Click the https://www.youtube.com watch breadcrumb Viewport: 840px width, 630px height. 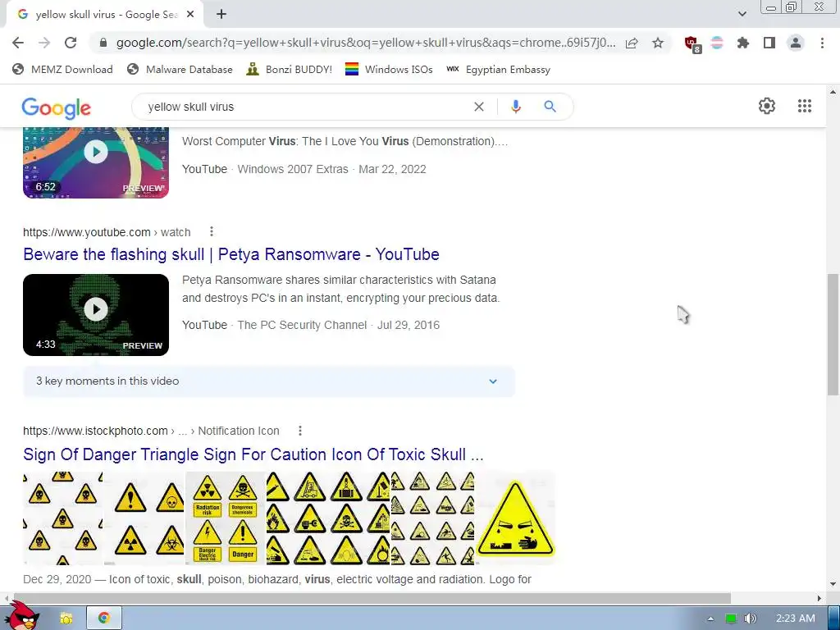[107, 232]
